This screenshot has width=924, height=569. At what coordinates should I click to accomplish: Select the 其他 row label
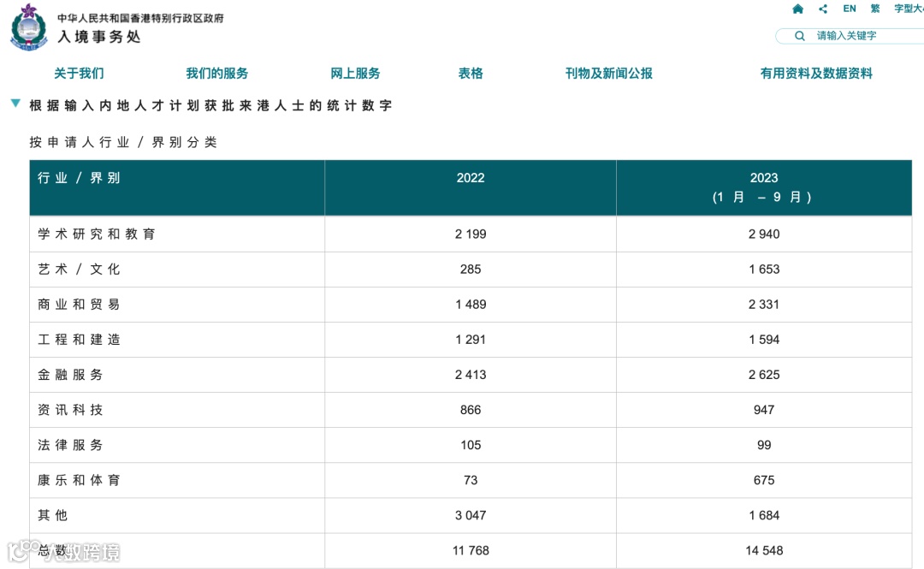click(x=52, y=515)
